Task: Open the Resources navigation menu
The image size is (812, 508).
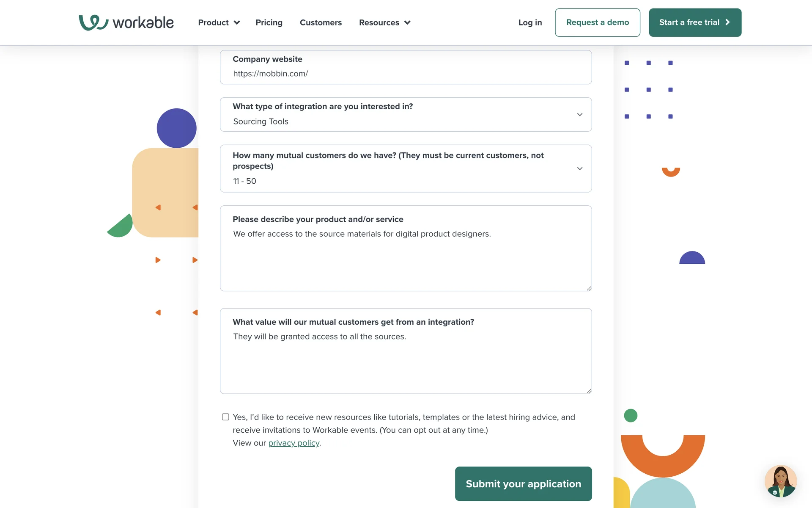Action: point(379,23)
